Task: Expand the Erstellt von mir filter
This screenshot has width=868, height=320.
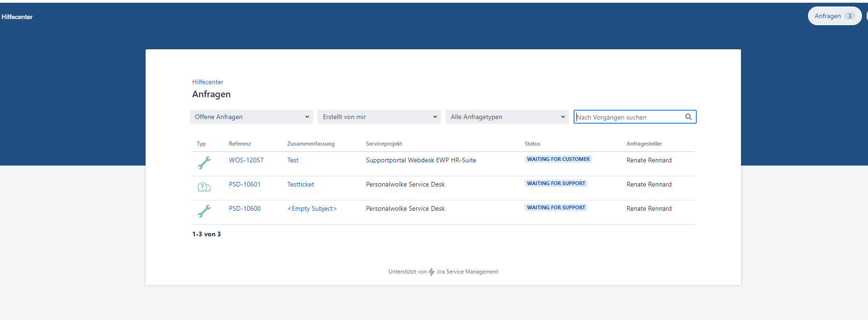Action: pos(379,117)
